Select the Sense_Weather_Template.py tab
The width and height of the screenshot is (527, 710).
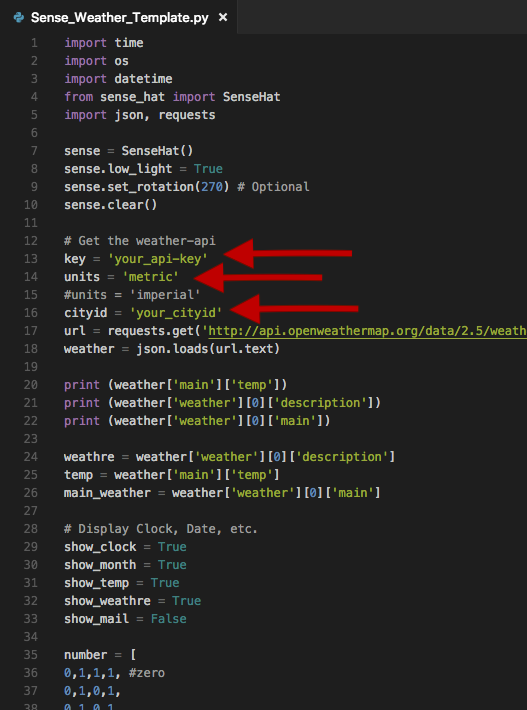coord(119,17)
